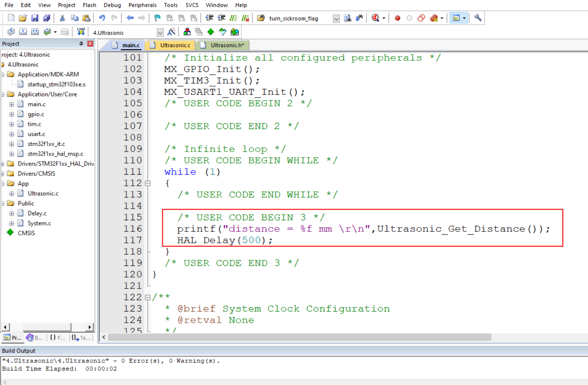
Task: Open the batch build dropdown arrow
Action: [55, 32]
